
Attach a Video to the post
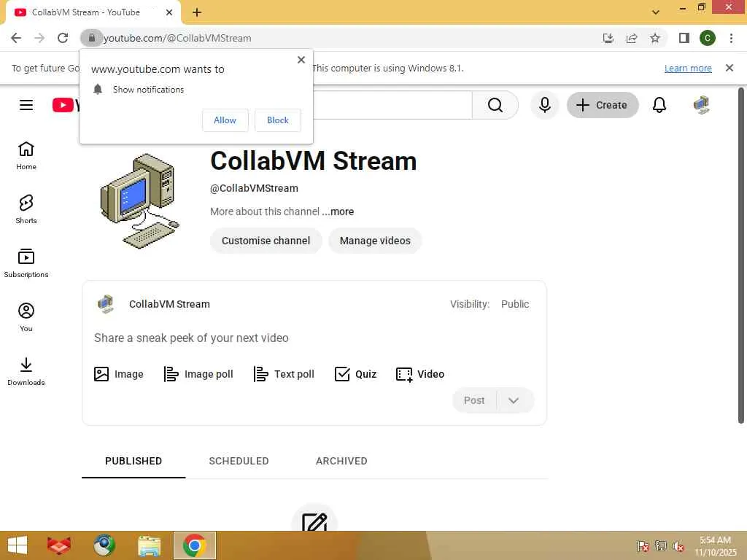point(419,374)
